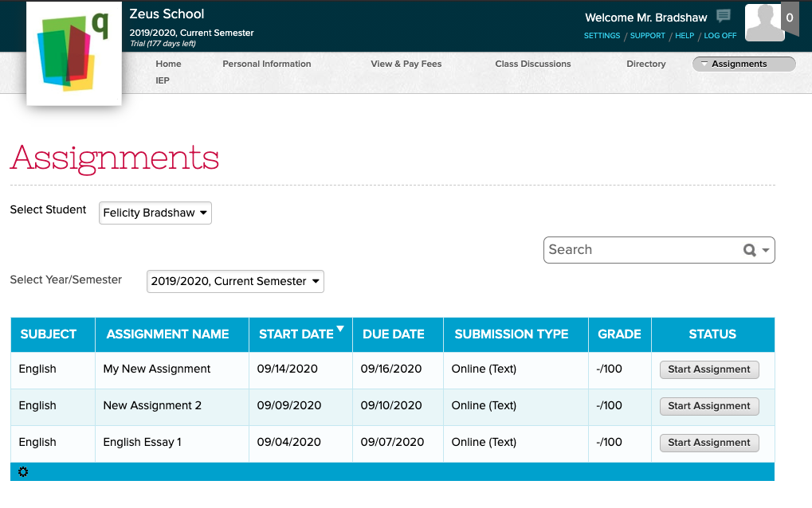Click the search magnifier icon
This screenshot has height=508, width=812.
749,250
